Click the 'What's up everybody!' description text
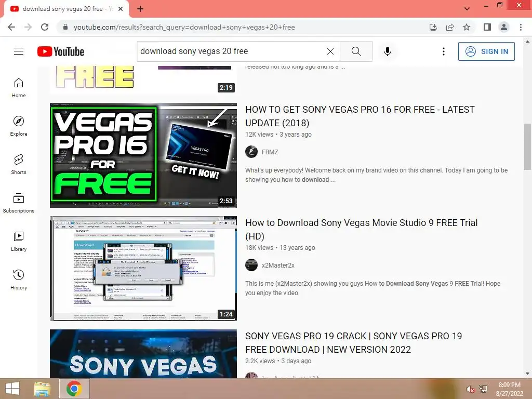Screen dimensions: 532x399 [x=377, y=175]
